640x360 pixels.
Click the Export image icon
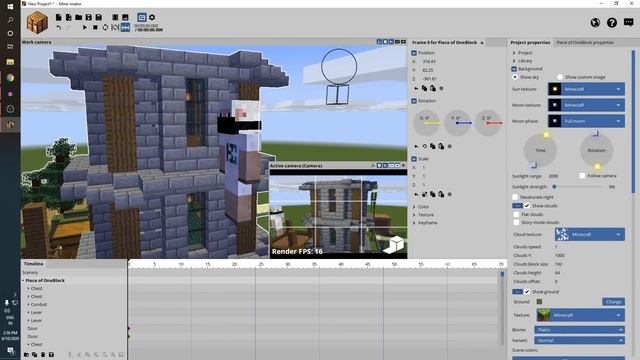click(x=125, y=17)
